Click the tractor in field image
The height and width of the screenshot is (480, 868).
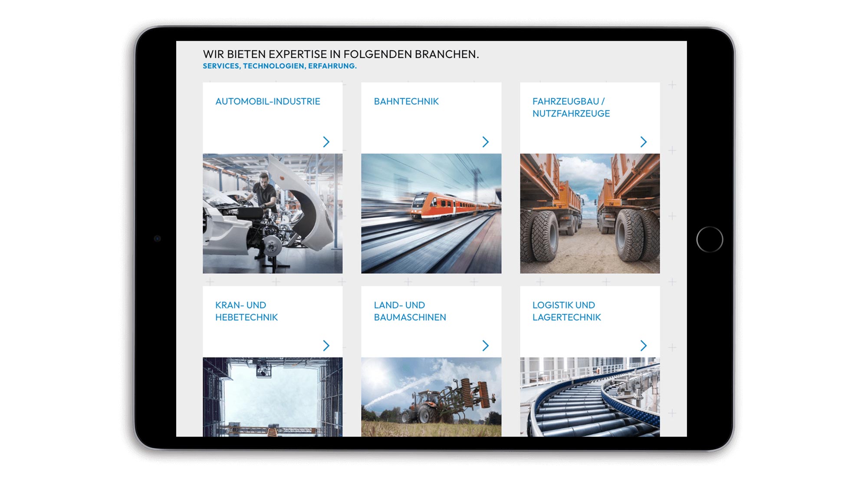(x=431, y=397)
